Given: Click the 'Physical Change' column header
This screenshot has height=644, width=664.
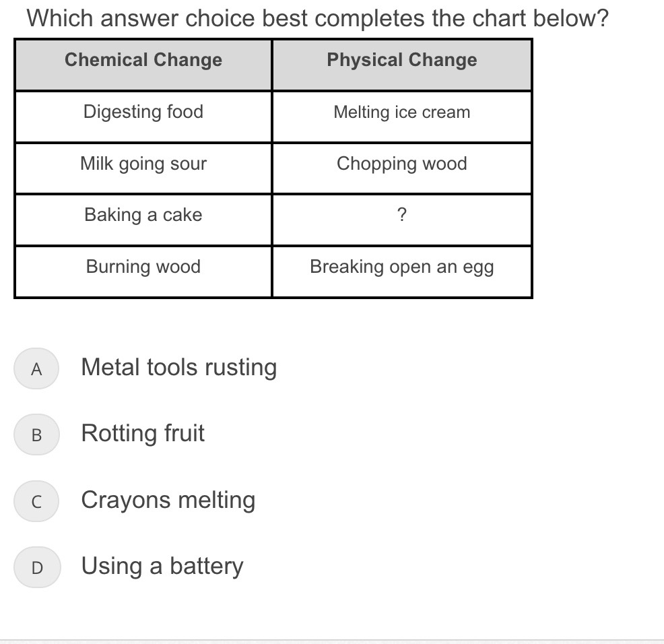Looking at the screenshot, I should pyautogui.click(x=402, y=65).
